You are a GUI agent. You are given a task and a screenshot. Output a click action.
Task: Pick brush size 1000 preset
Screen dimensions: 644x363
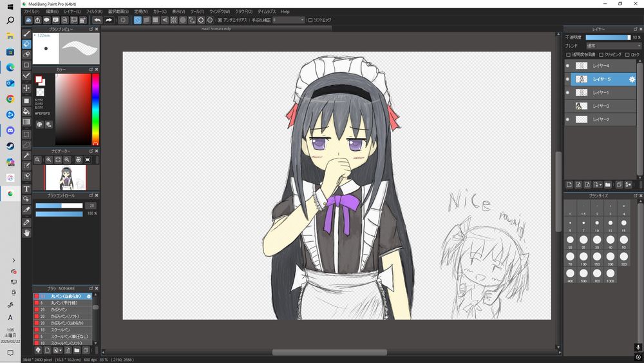coord(611,275)
